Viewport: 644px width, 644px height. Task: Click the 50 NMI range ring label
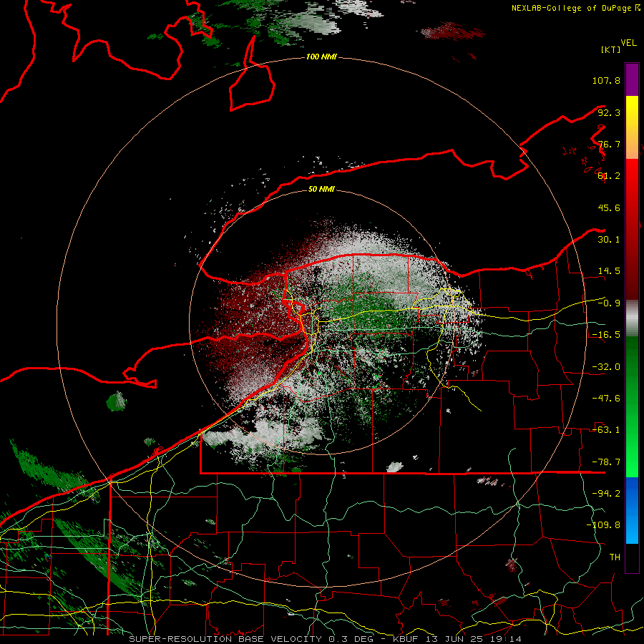coord(321,190)
